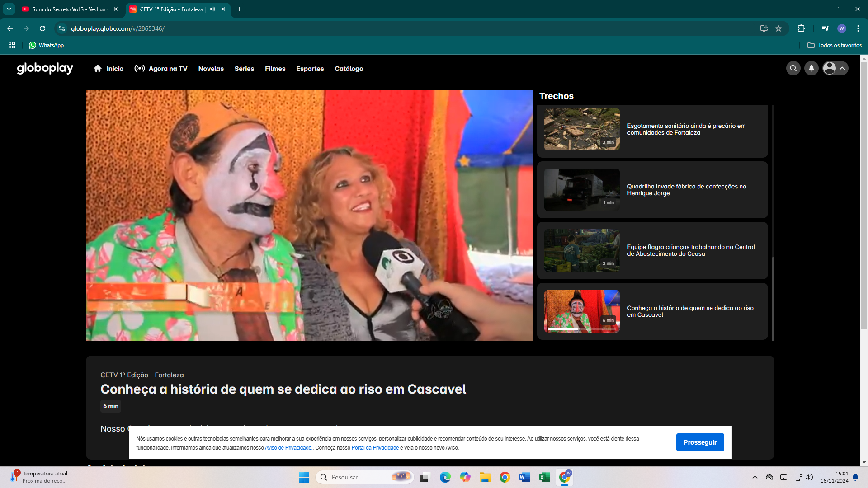
Task: Click the Prosseguir button
Action: click(700, 442)
